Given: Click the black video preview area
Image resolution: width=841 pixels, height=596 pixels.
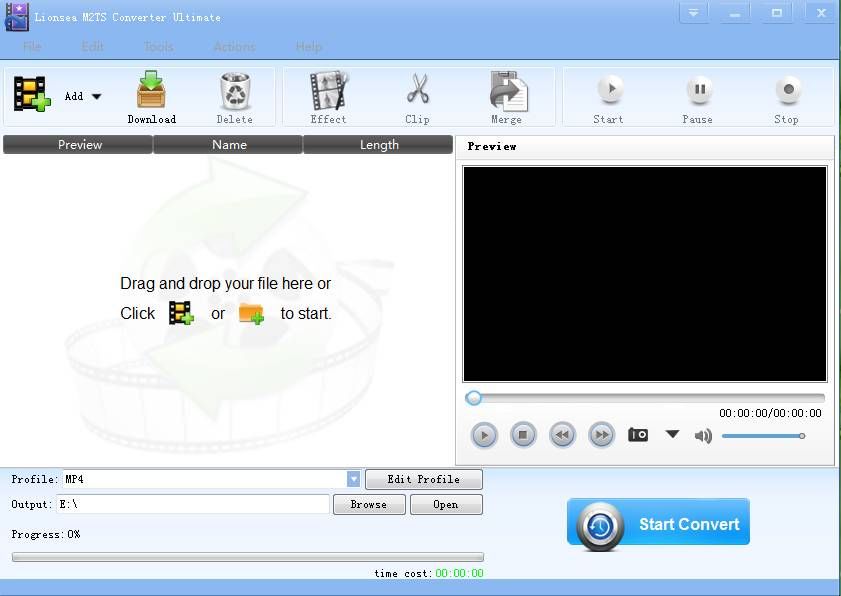Looking at the screenshot, I should point(645,274).
